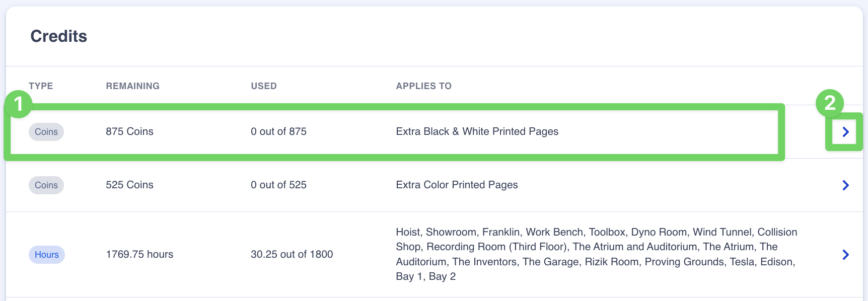
Task: Select the USED column header
Action: coord(264,86)
